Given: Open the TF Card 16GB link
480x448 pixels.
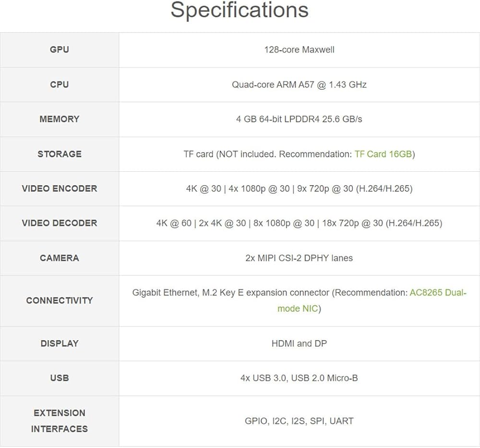Looking at the screenshot, I should 384,154.
